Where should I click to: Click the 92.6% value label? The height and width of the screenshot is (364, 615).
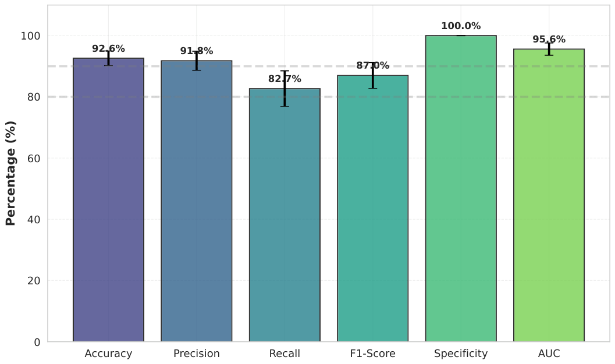click(108, 49)
